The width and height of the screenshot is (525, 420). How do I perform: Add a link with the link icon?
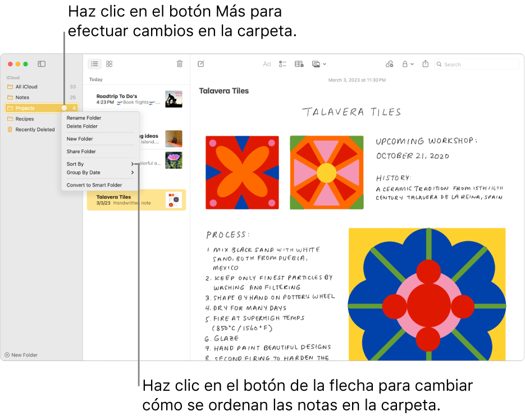point(389,64)
